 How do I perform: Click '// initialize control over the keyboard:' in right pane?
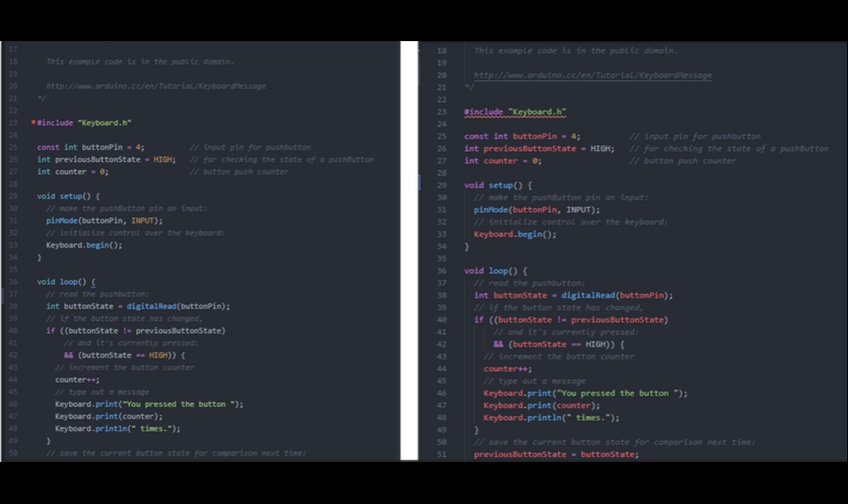(571, 222)
